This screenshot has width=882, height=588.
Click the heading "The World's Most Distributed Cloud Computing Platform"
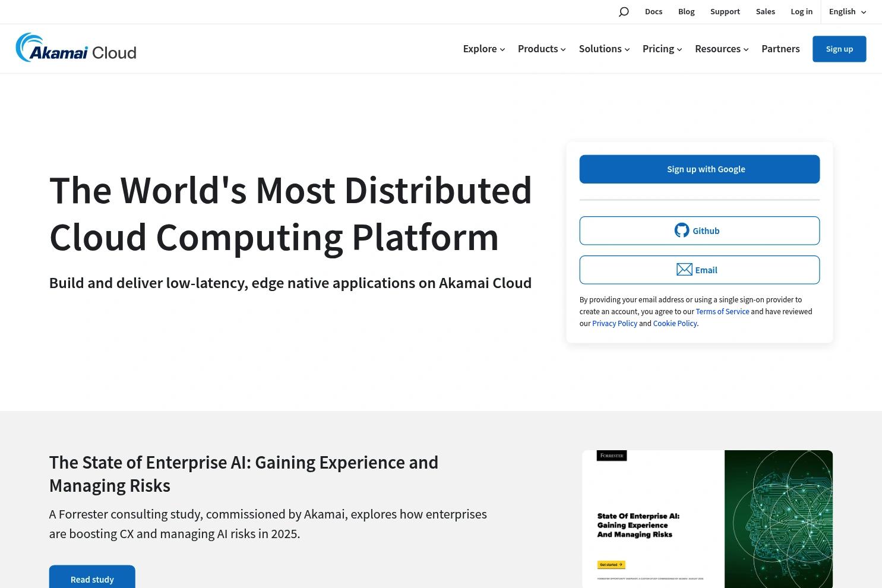(290, 214)
